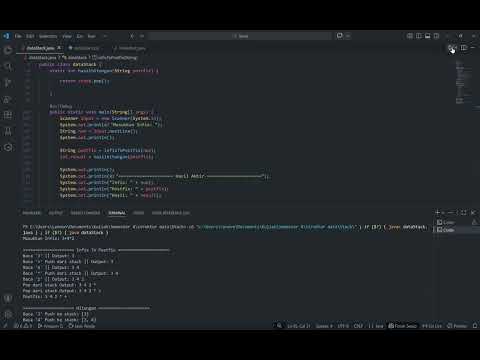Switch to the Debug Console tab
The image size is (480, 360).
85,213
